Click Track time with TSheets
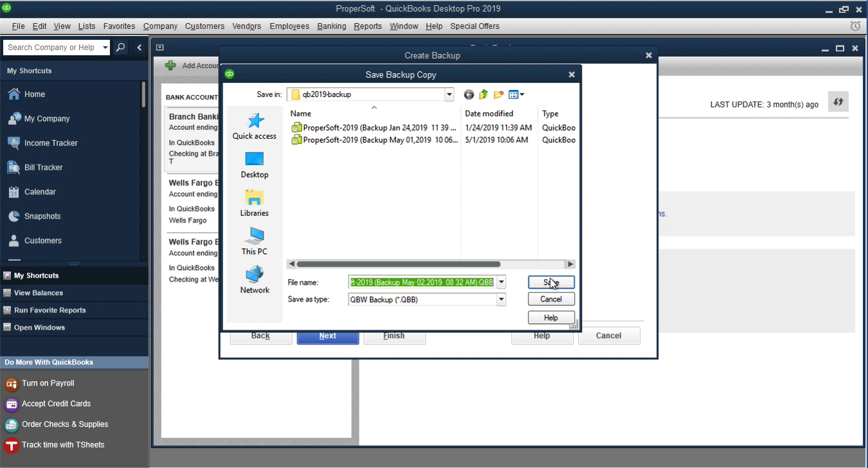Screen dimensions: 868x468 pyautogui.click(x=54, y=445)
